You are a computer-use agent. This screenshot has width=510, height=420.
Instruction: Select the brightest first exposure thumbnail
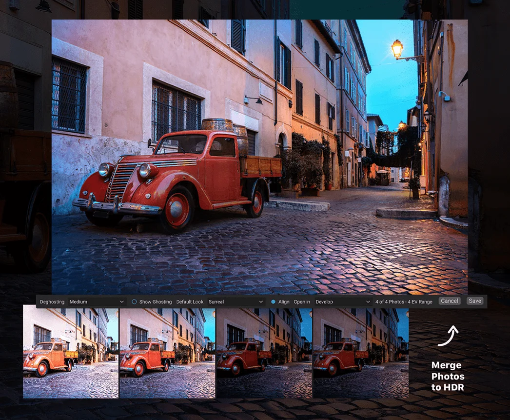point(71,353)
